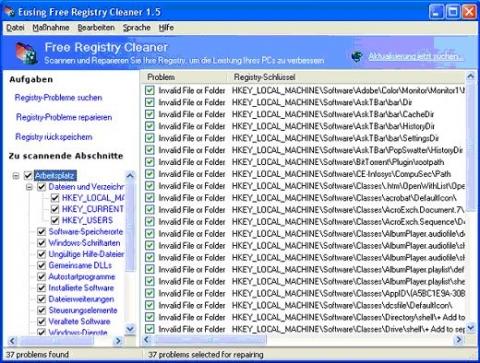This screenshot has height=363, width=480.
Task: Uncheck the AskTBar\bar\Dir row checkbox
Action: (150, 102)
